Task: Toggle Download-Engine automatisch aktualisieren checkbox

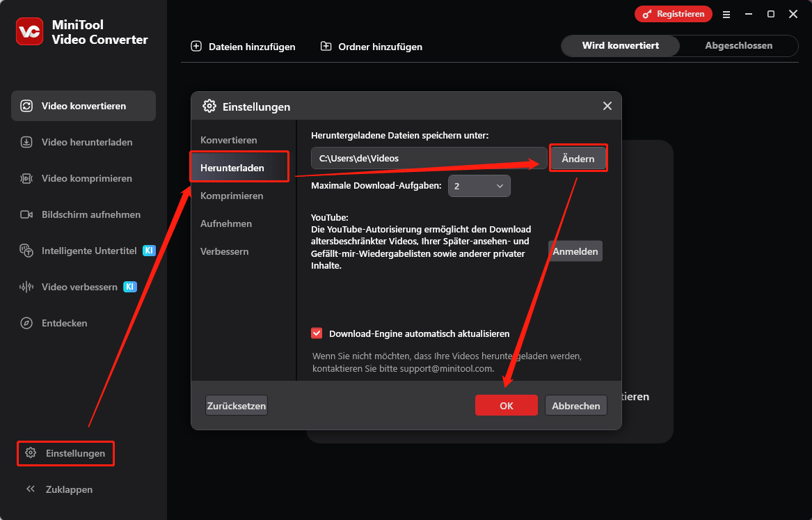Action: pyautogui.click(x=317, y=333)
